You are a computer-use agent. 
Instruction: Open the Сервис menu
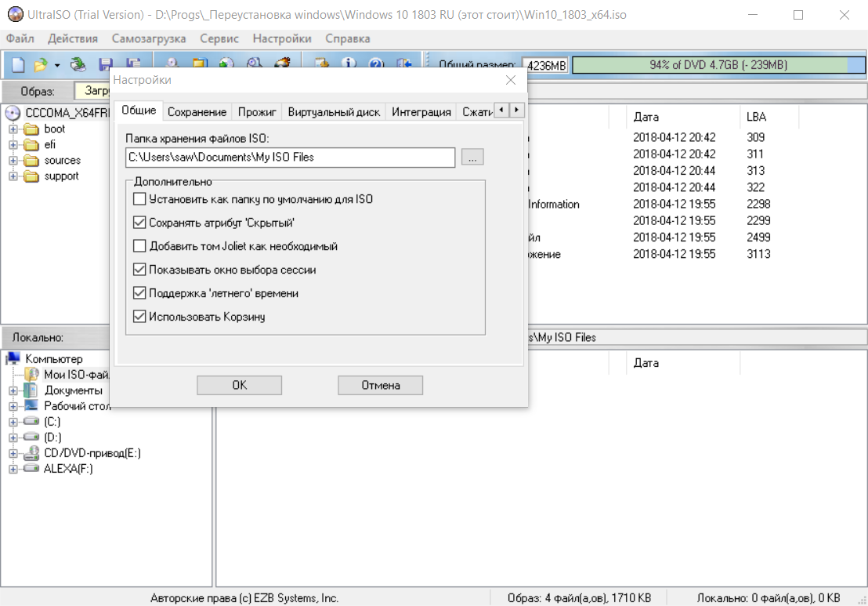pos(219,38)
